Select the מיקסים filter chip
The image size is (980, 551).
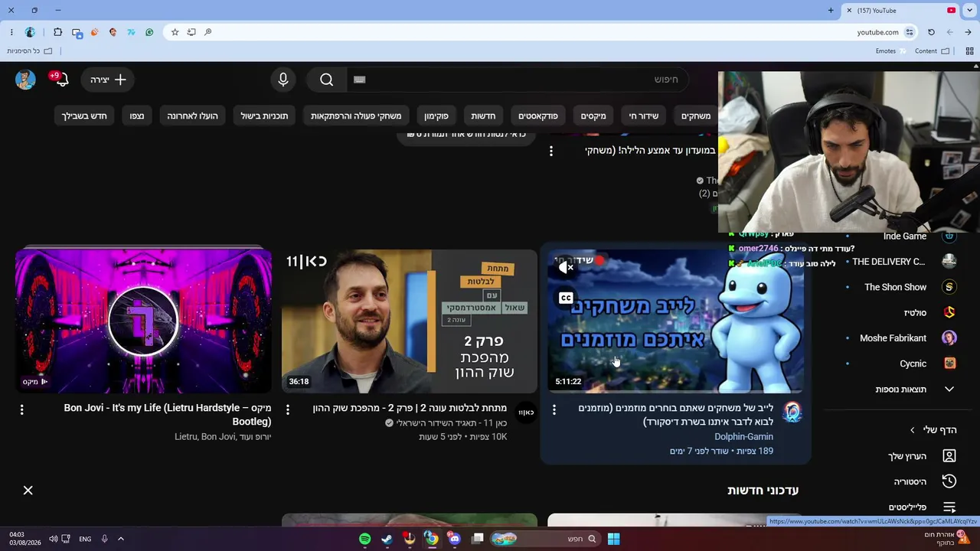(x=593, y=116)
